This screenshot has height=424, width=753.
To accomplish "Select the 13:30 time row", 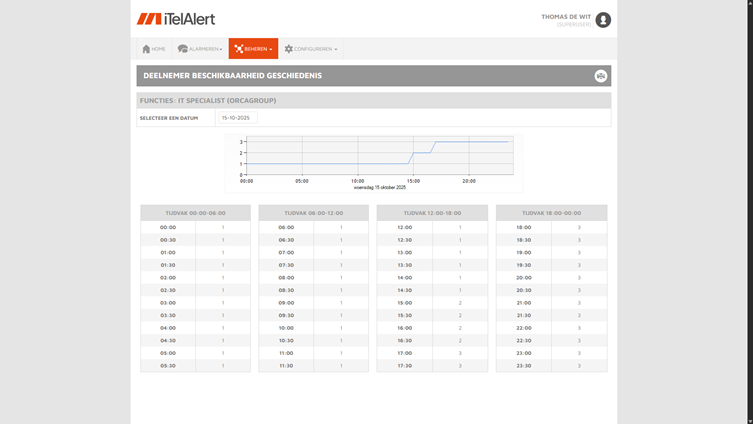I will (x=432, y=265).
